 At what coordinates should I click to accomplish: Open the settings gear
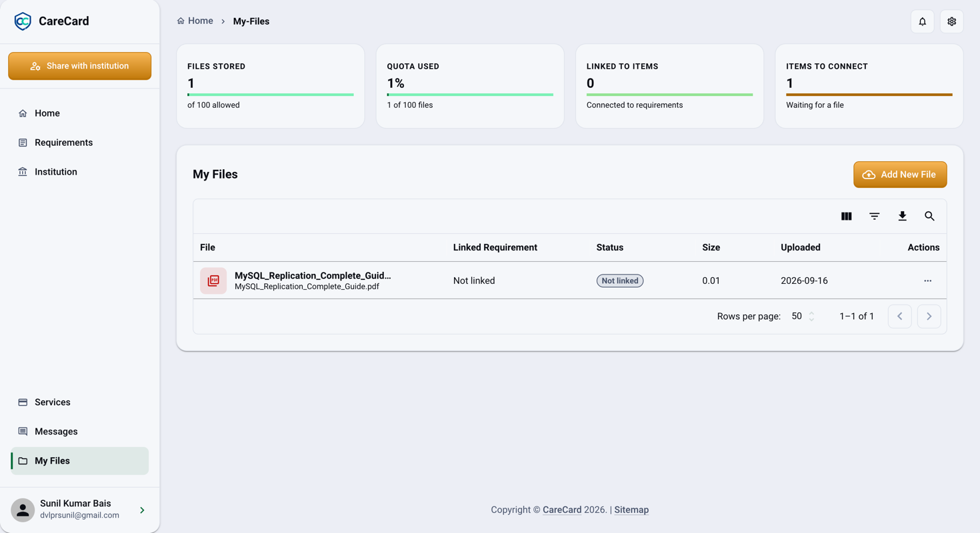[x=952, y=21]
